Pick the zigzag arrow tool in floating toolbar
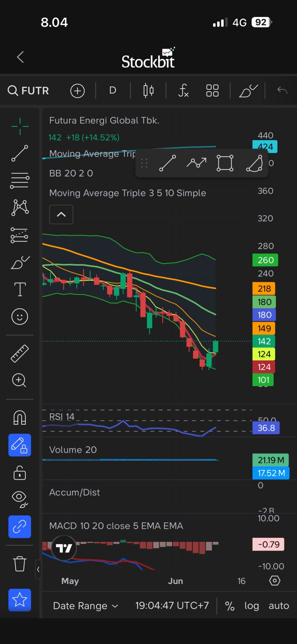The image size is (297, 644). pyautogui.click(x=196, y=163)
